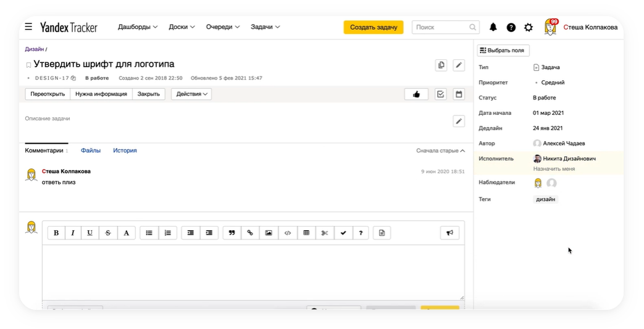
Task: Switch to the Файлы tab
Action: (x=91, y=151)
